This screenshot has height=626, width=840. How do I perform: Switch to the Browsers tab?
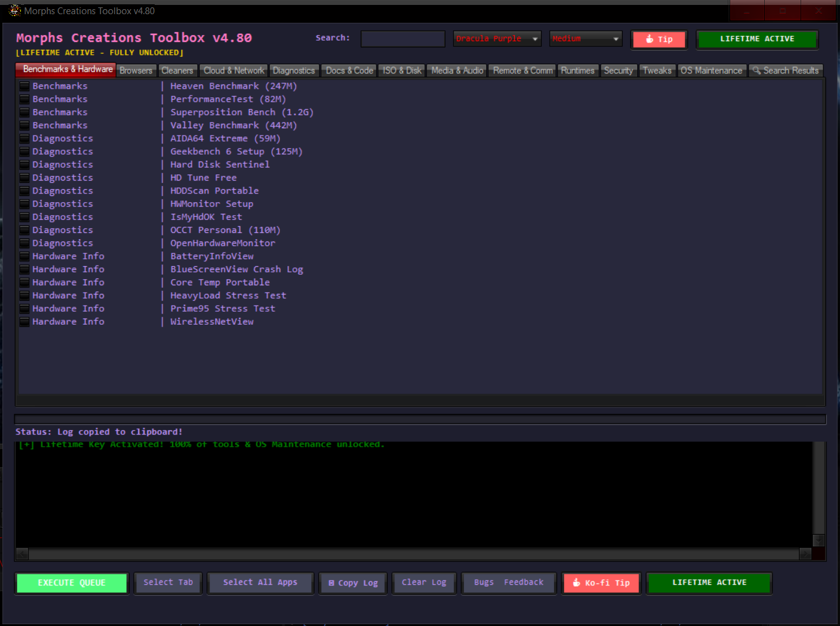tap(136, 71)
